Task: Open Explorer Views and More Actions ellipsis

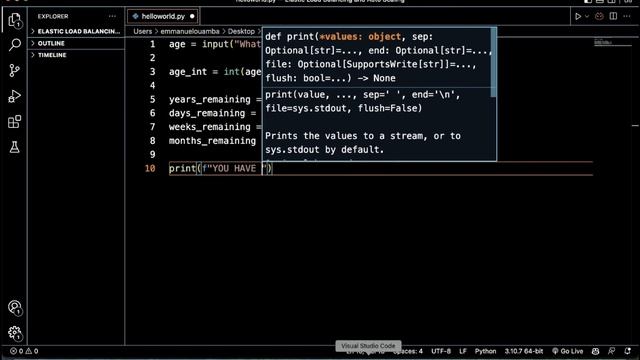Action: [112, 16]
